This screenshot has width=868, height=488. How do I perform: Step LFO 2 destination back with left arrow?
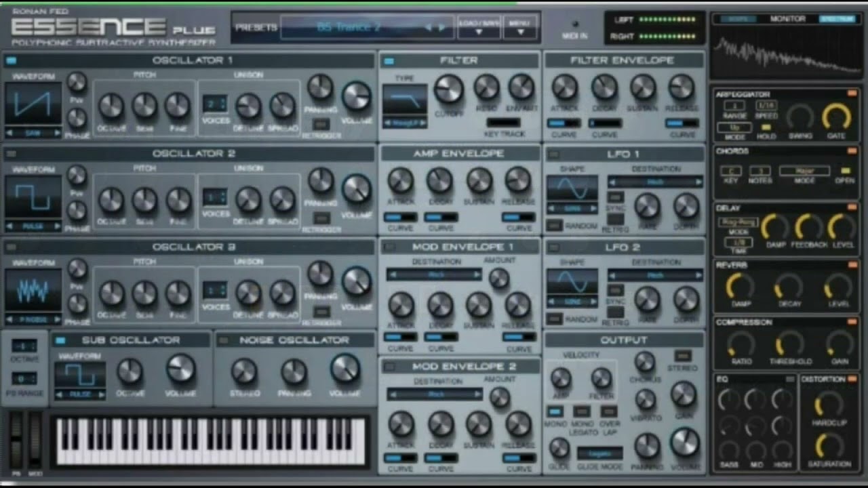(x=612, y=275)
